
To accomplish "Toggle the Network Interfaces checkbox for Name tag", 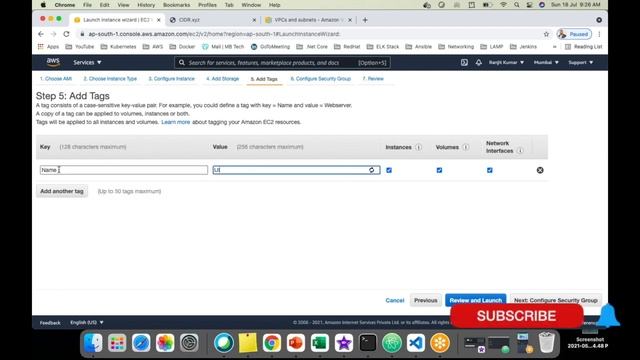I will point(490,170).
